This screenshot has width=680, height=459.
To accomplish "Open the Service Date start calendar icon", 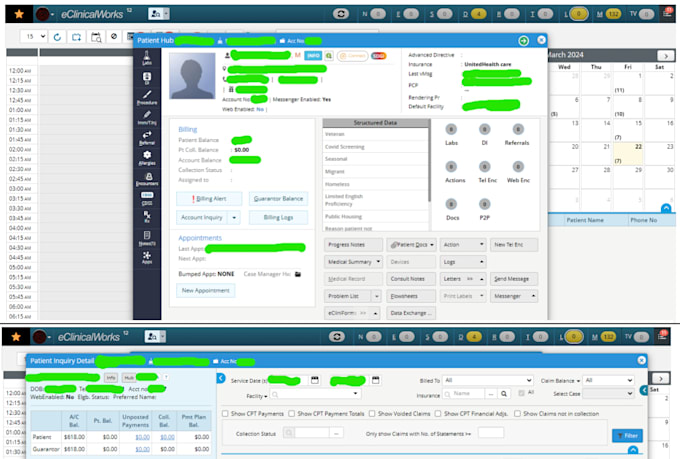I will 315,380.
